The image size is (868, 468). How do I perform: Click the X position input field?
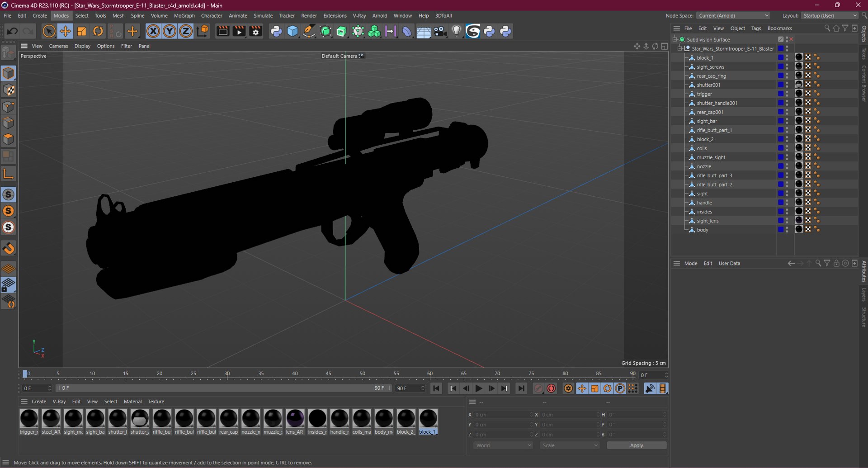(504, 415)
